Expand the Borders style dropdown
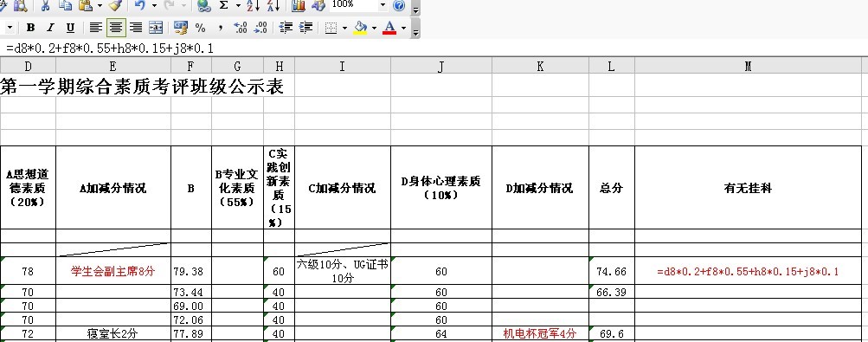This screenshot has width=868, height=342. click(x=345, y=27)
